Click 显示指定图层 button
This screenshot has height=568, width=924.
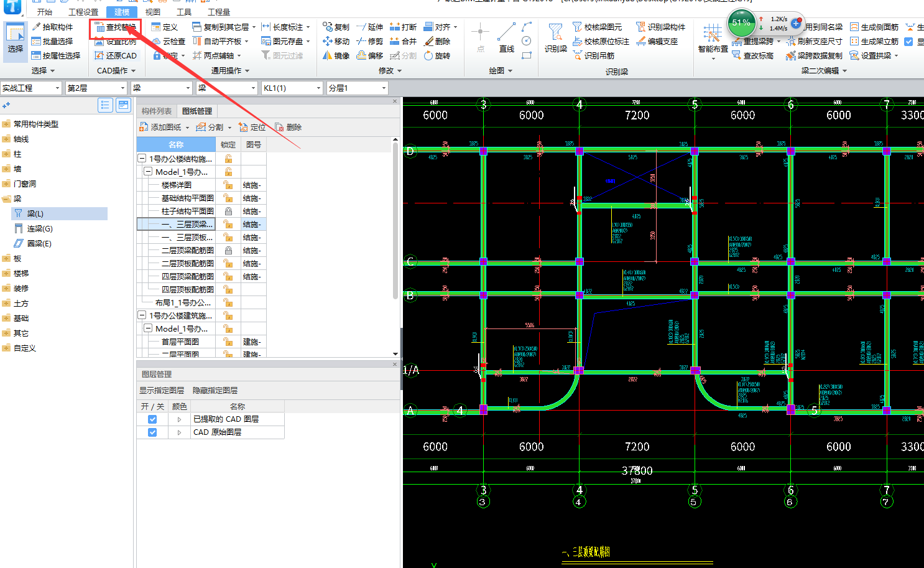click(x=162, y=391)
